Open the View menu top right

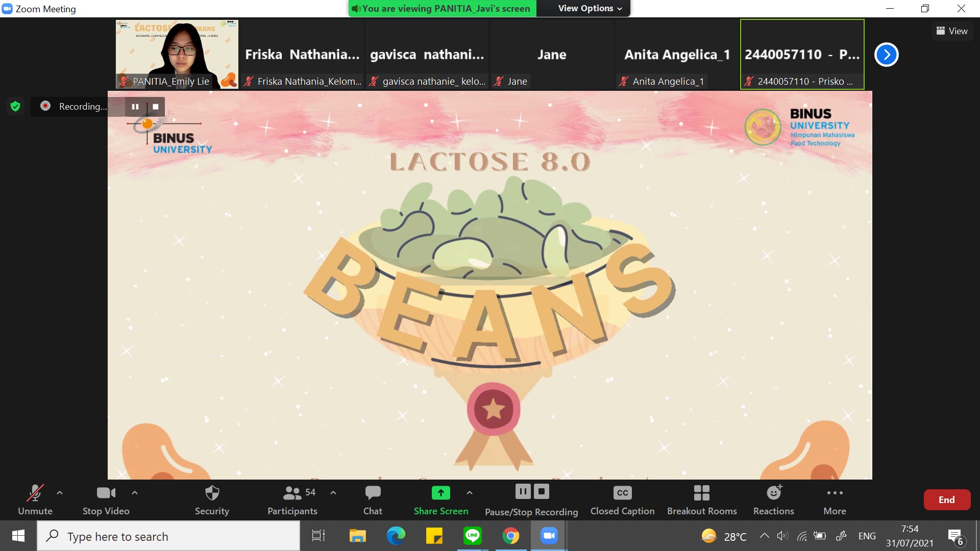(952, 31)
